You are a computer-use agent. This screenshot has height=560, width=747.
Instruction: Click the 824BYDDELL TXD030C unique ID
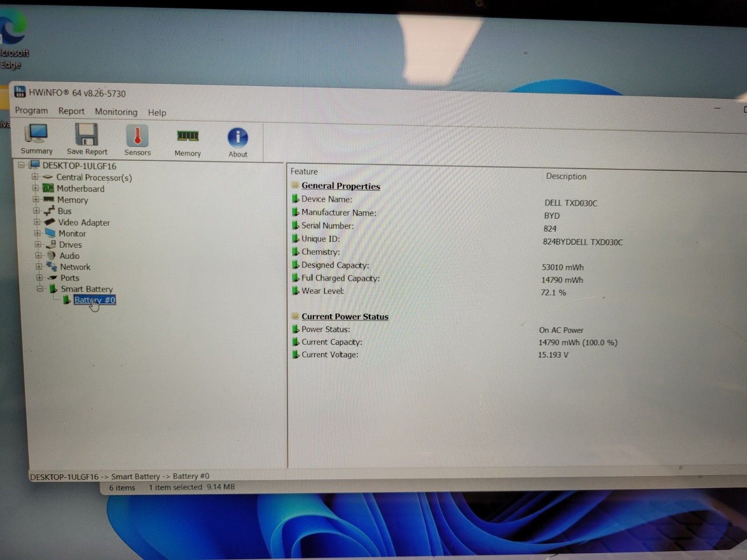583,242
